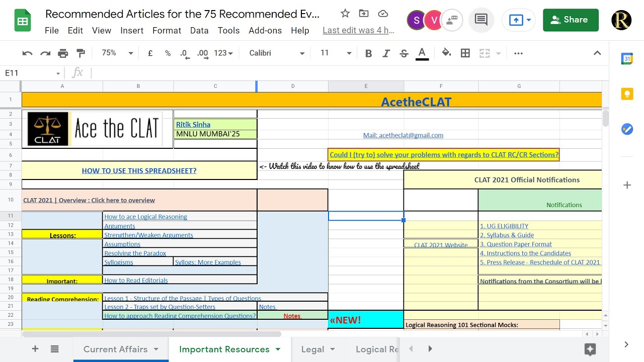This screenshot has height=362, width=644.
Task: Click the horizontal scrollbar
Action: [x=151, y=334]
